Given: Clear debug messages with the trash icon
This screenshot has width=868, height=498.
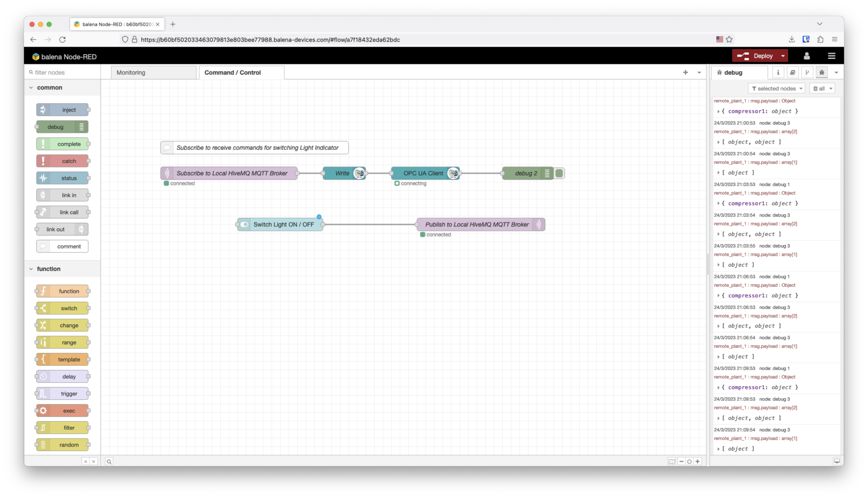Looking at the screenshot, I should tap(816, 88).
